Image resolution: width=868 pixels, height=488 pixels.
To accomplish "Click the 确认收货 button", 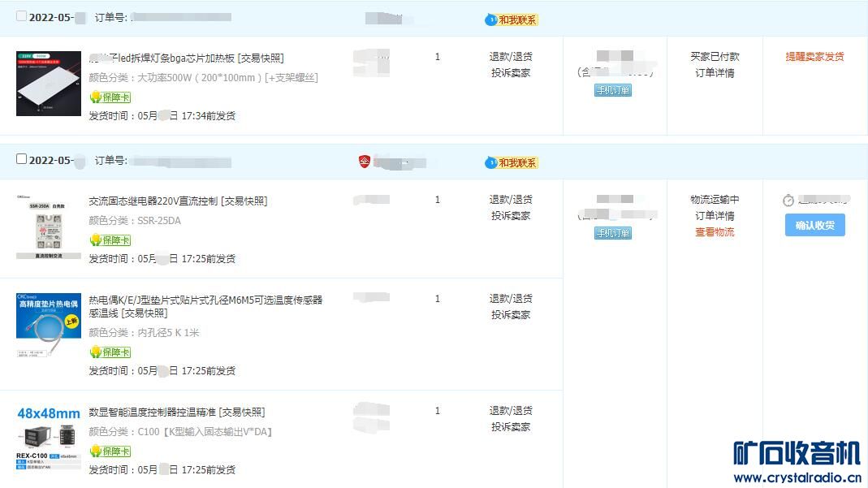I will click(x=815, y=225).
